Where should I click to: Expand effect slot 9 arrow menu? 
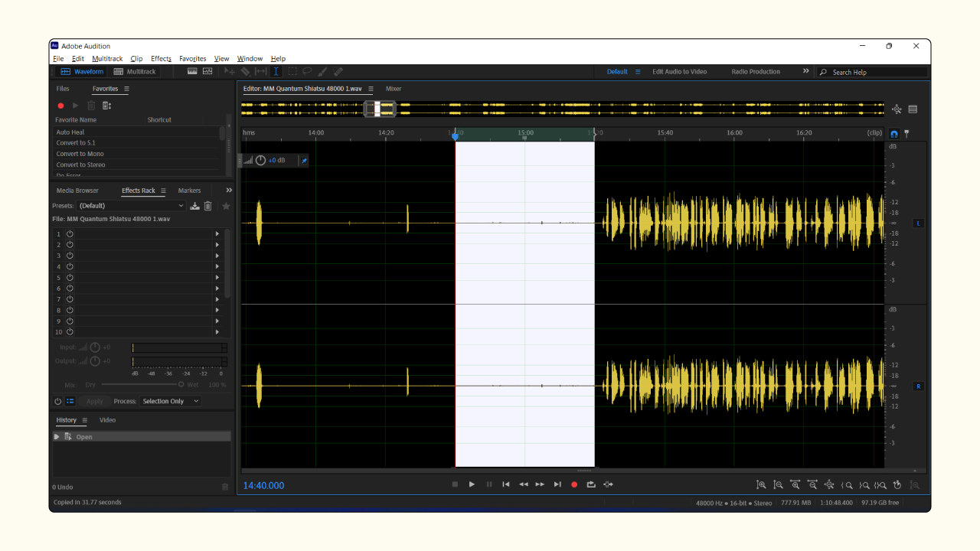pyautogui.click(x=217, y=321)
